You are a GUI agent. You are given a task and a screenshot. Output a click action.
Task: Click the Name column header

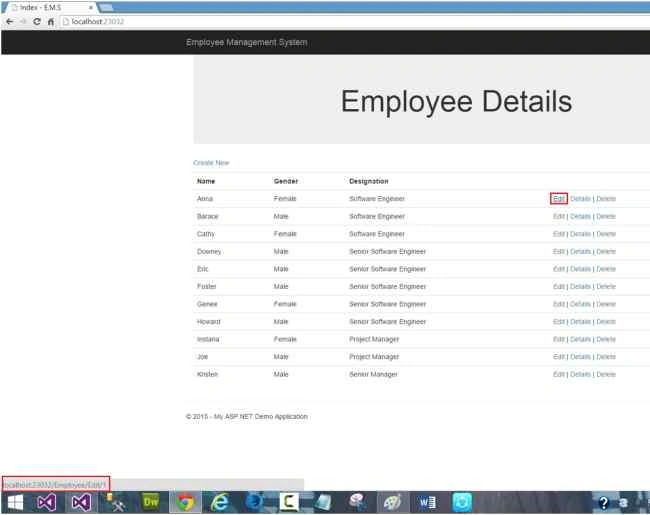click(x=206, y=181)
